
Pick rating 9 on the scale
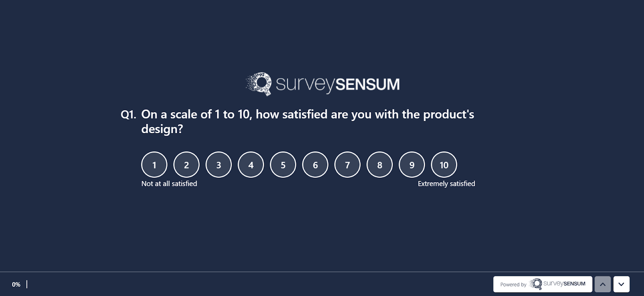[411, 164]
